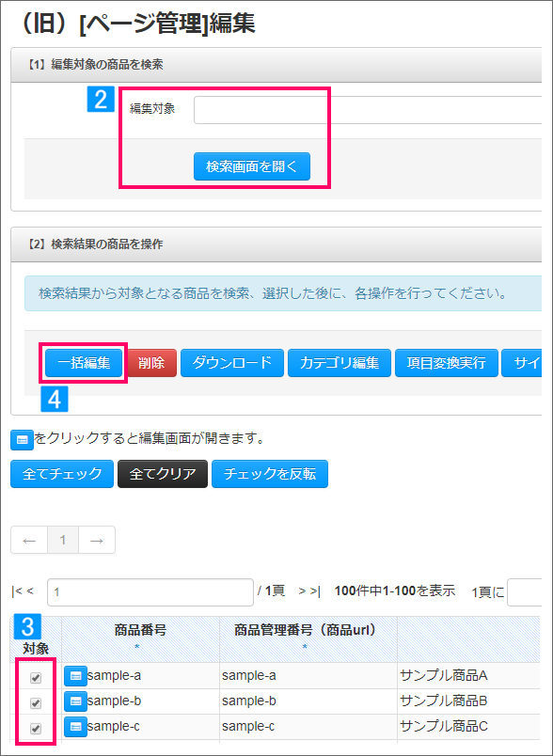553x756 pixels.
Task: Sort by 商品管理番号（商品url） column header
Action: [305, 630]
